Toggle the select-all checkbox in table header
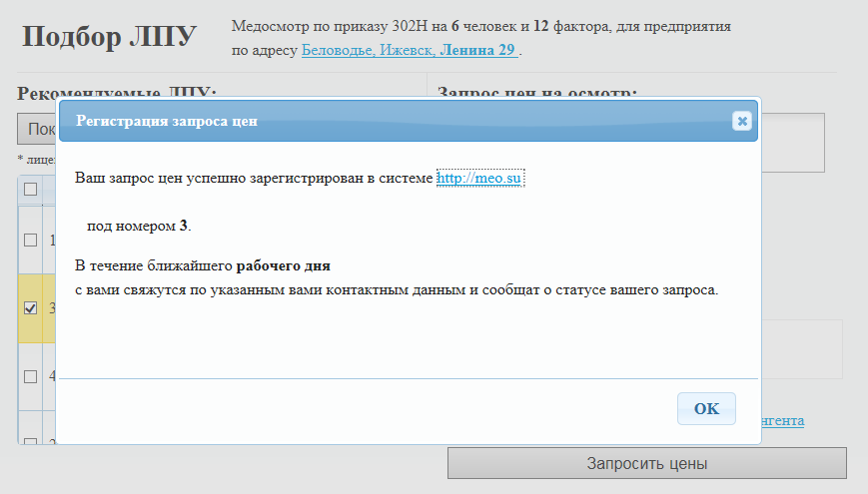This screenshot has height=494, width=868. coord(30,189)
